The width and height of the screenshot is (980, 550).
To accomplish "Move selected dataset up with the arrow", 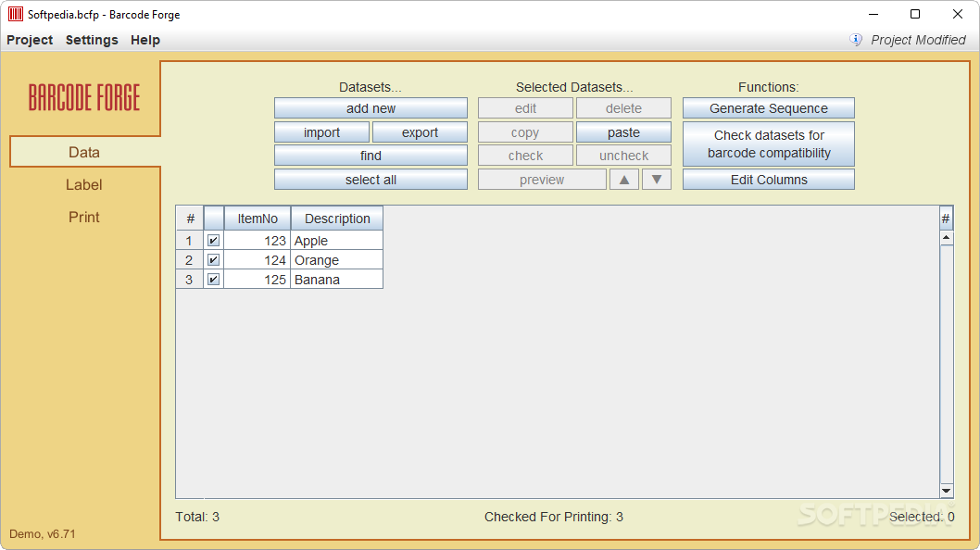I will tap(623, 180).
